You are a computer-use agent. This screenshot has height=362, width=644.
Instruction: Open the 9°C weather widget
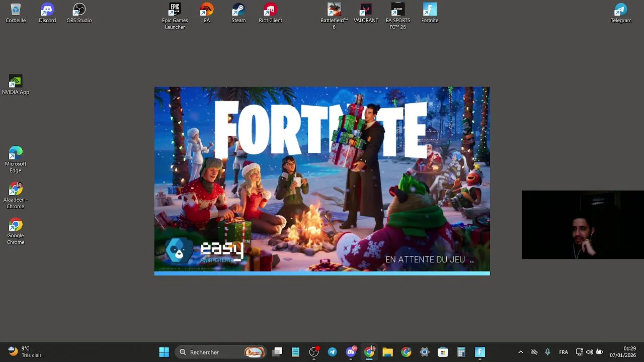tap(25, 352)
